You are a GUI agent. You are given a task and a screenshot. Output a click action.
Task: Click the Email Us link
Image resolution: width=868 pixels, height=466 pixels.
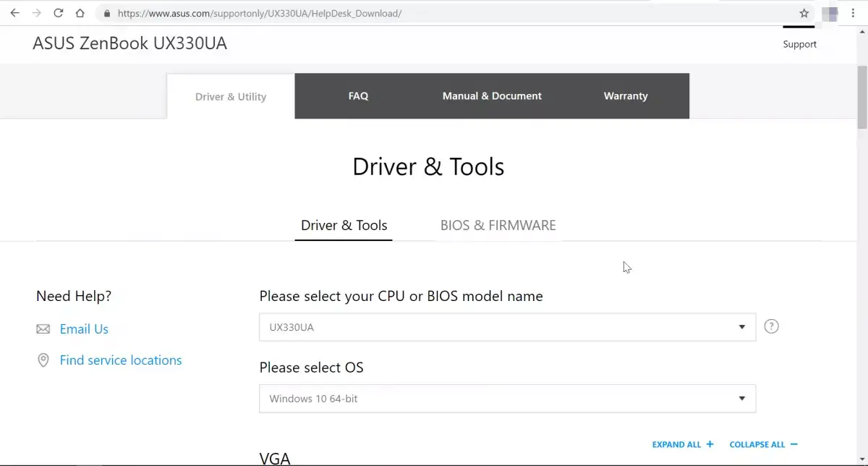84,329
